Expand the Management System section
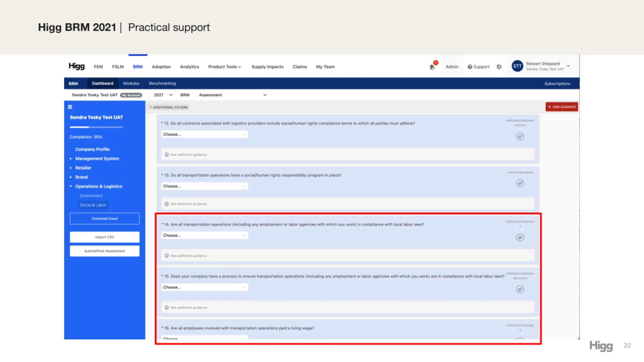 (x=97, y=159)
